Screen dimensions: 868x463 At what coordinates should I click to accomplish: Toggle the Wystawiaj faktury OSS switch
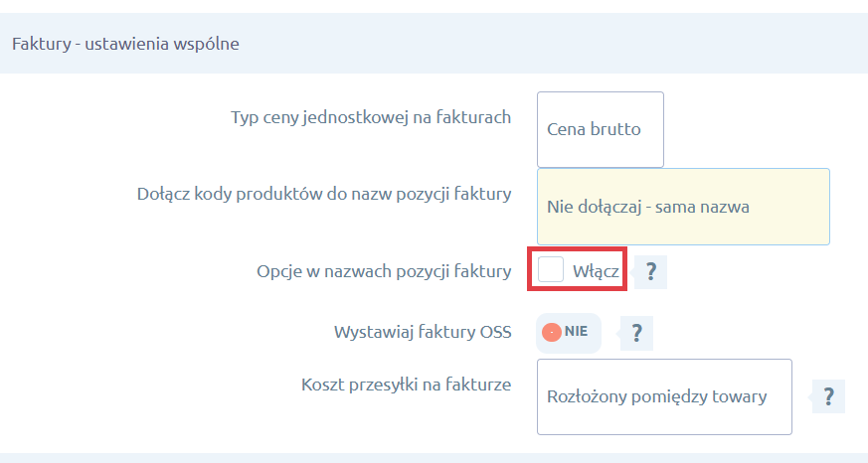(569, 333)
